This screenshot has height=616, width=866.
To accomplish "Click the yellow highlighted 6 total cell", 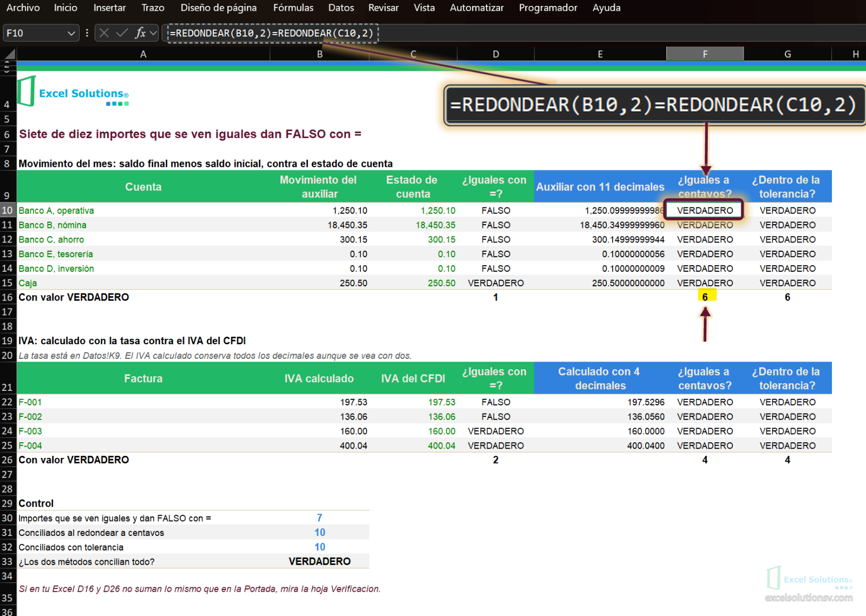I will click(705, 297).
